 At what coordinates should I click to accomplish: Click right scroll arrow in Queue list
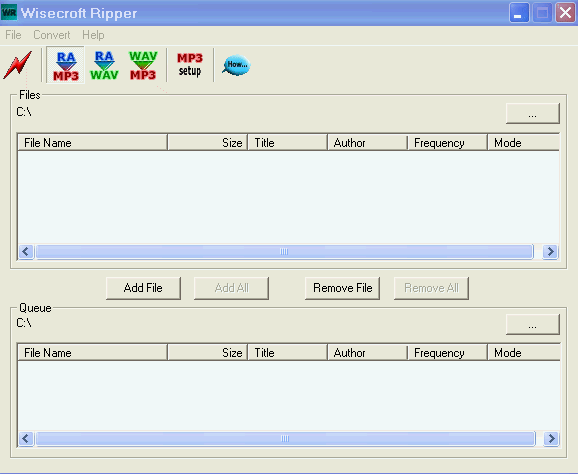click(551, 439)
